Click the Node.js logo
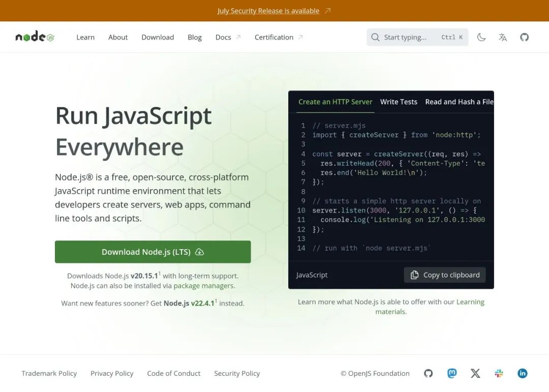Screen dimensions: 549x392 pyautogui.click(x=35, y=37)
